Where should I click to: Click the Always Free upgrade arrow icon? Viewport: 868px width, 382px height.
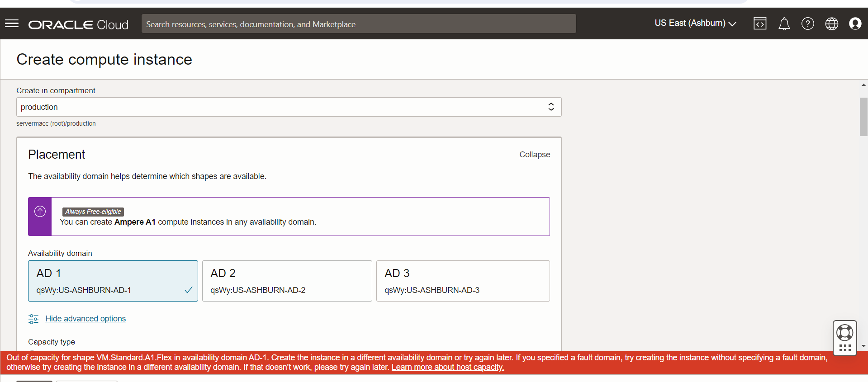click(x=40, y=211)
